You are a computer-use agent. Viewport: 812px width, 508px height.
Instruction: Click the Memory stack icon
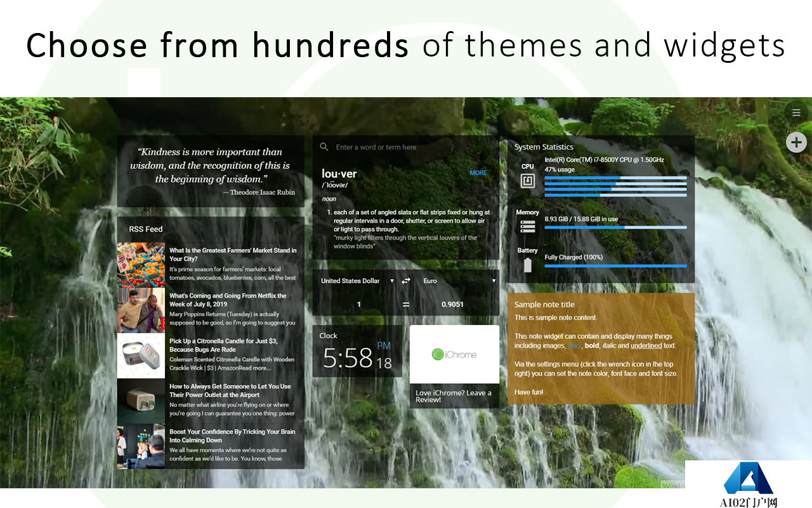(528, 227)
